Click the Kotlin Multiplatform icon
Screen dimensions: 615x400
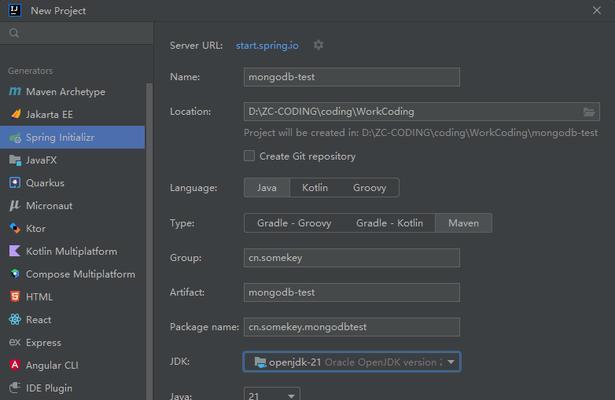point(15,251)
